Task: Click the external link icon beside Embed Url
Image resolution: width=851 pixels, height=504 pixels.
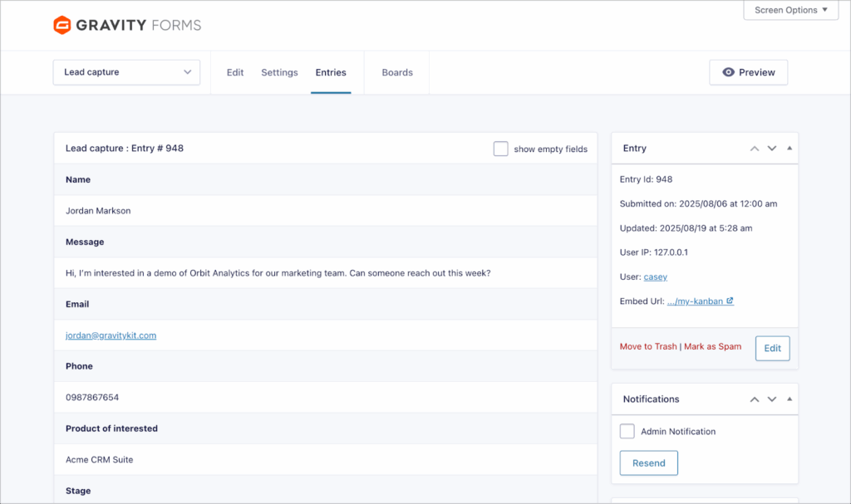Action: 730,301
